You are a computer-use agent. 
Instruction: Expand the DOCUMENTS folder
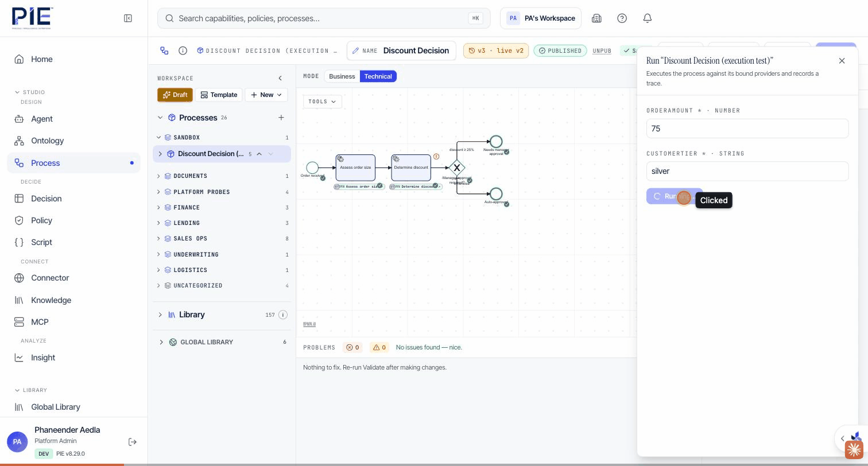[159, 176]
